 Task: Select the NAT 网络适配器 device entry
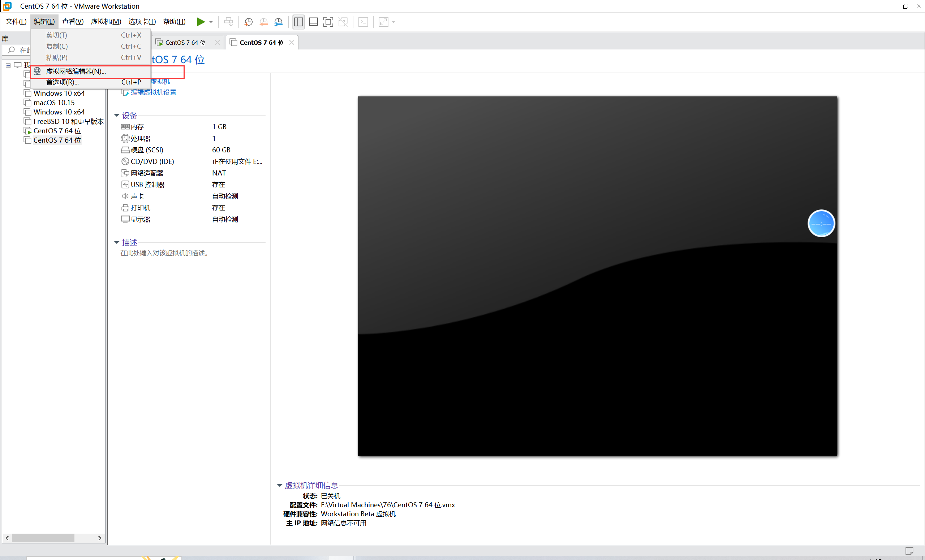pos(147,173)
